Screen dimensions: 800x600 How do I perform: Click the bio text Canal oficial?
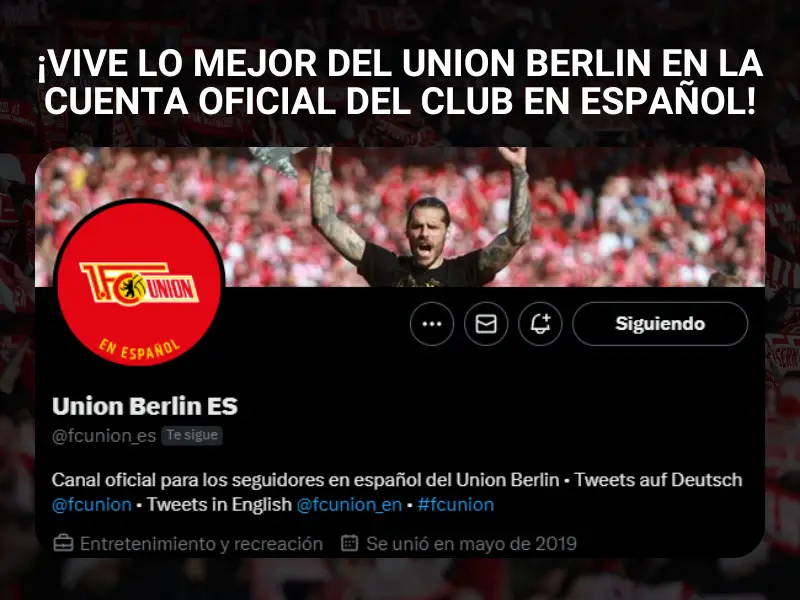[x=104, y=480]
